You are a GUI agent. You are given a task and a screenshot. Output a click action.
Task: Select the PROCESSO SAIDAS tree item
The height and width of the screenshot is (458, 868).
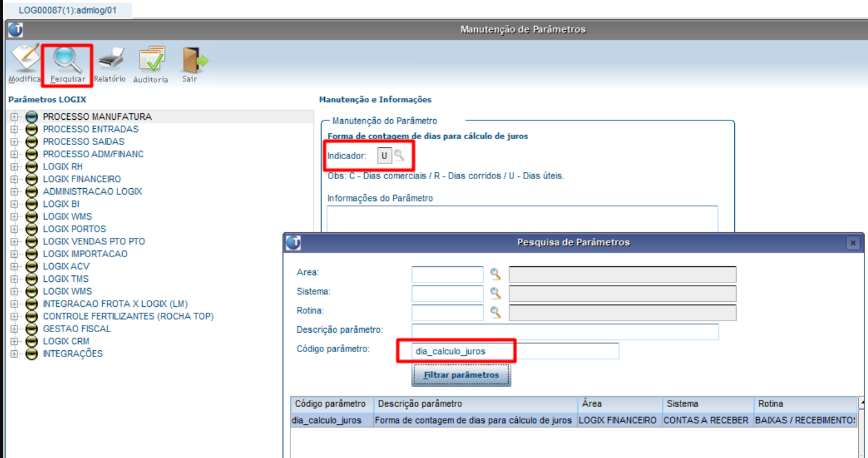click(x=83, y=142)
